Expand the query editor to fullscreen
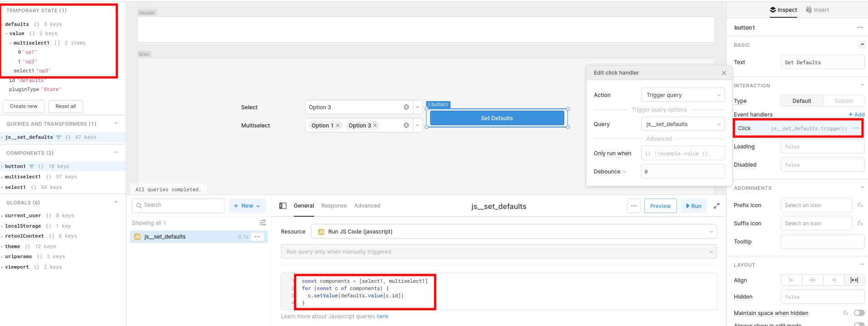Viewport: 868px width, 326px height. 717,206
